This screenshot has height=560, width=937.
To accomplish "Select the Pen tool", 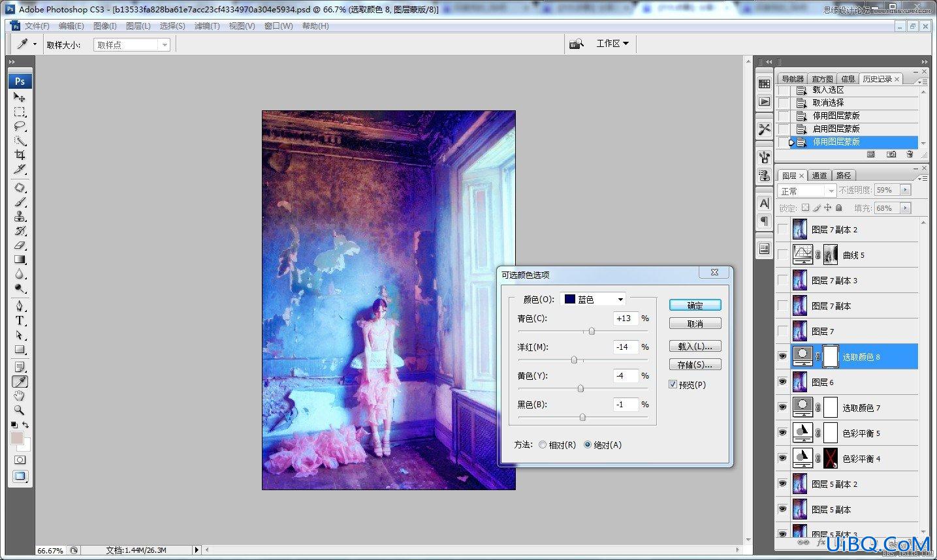I will 20,307.
